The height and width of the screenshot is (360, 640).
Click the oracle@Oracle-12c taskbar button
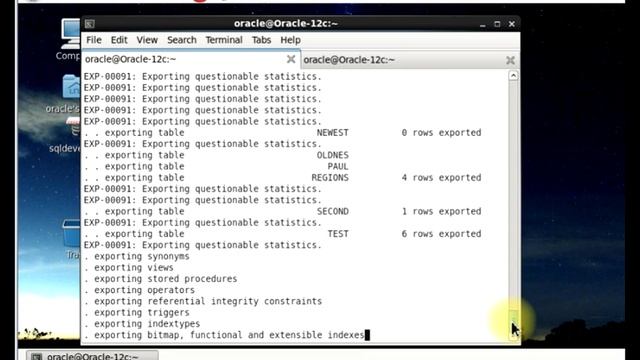click(92, 356)
